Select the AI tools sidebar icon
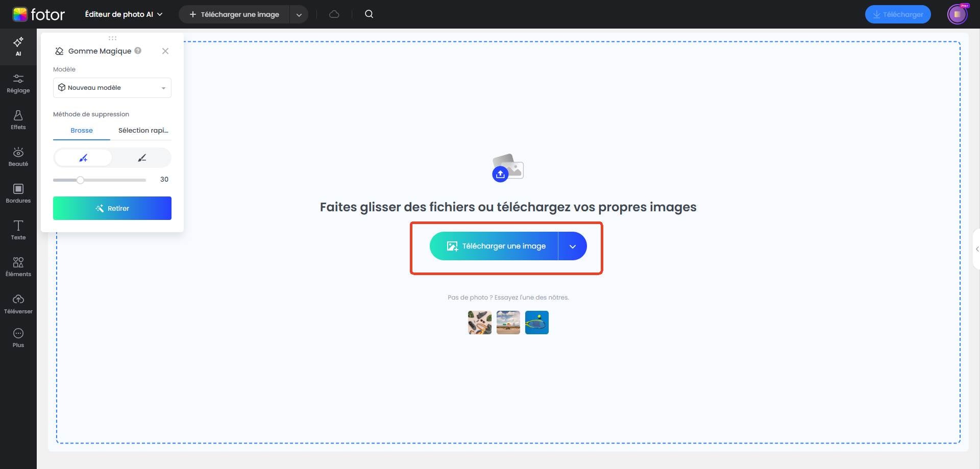Image resolution: width=980 pixels, height=469 pixels. tap(18, 46)
